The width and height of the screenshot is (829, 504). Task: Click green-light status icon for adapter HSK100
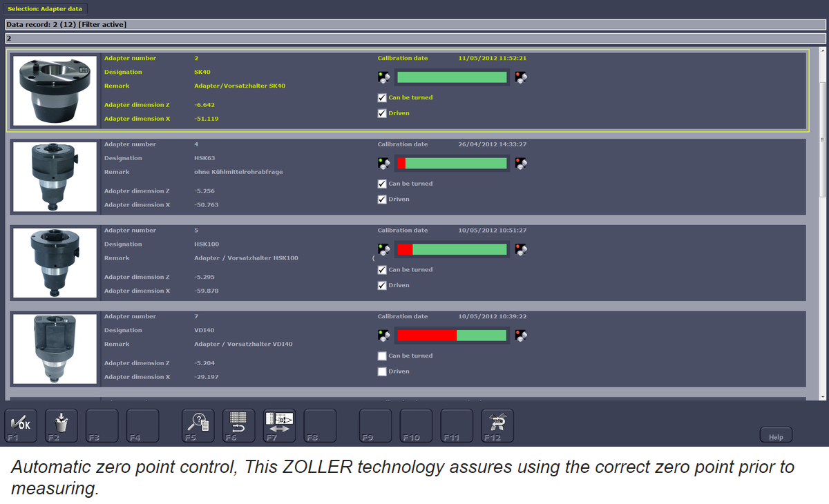click(384, 249)
